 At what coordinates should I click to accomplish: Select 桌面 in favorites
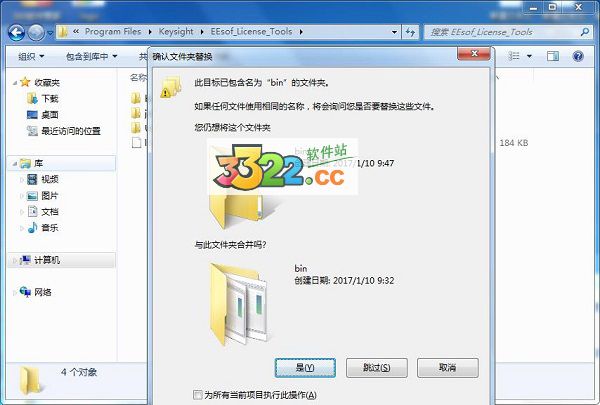(50, 115)
